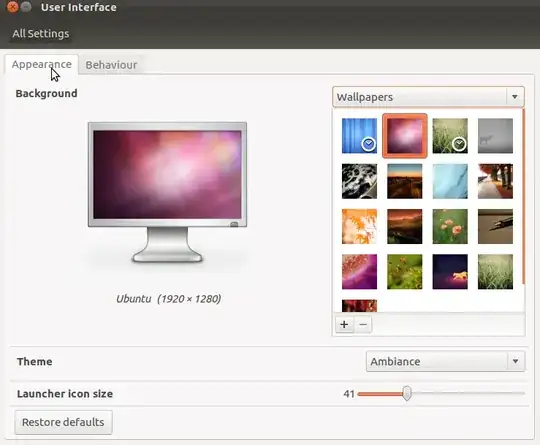This screenshot has width=540, height=445.
Task: Click the minus icon to remove wallpaper
Action: (x=363, y=324)
